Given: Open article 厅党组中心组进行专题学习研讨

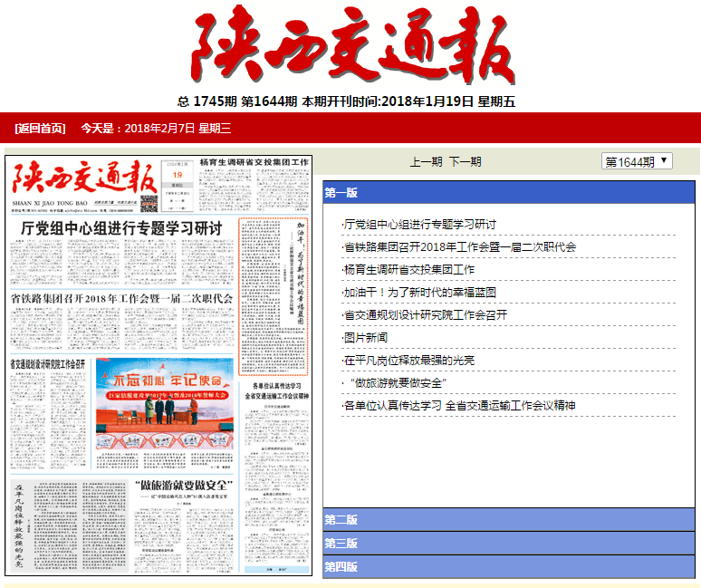Looking at the screenshot, I should (419, 225).
